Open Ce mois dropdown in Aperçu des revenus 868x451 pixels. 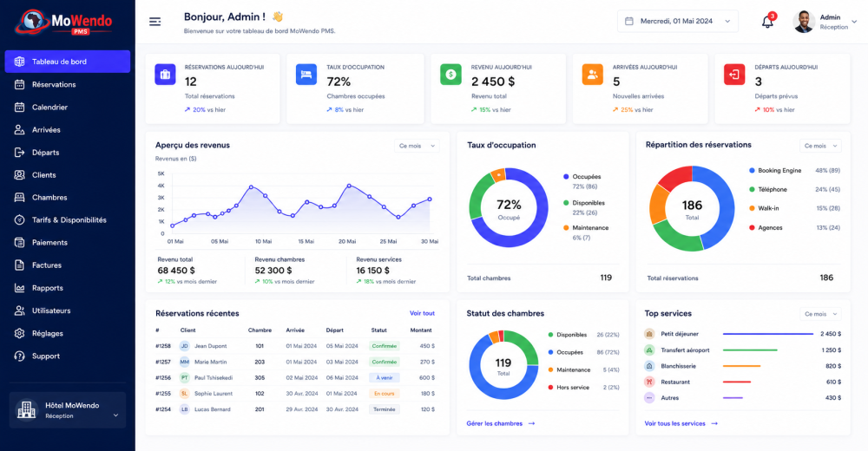click(x=417, y=146)
